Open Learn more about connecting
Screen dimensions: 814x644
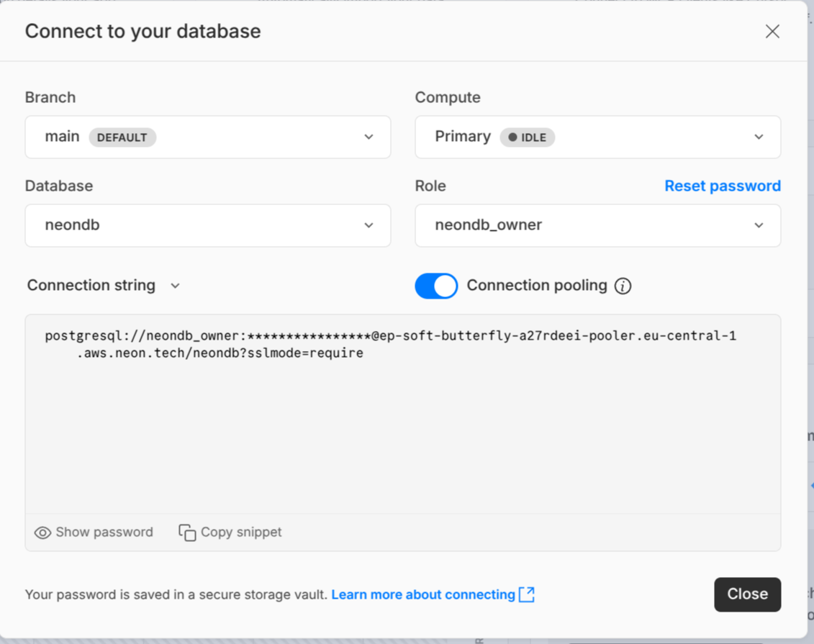pyautogui.click(x=425, y=594)
